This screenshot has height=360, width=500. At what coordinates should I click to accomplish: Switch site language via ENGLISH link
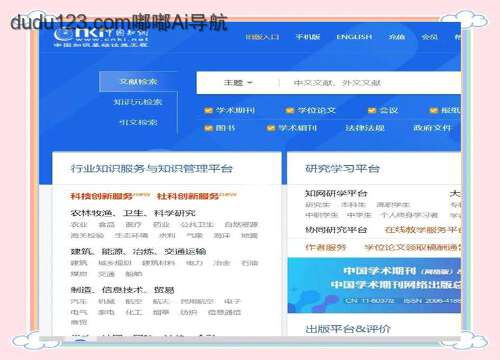coord(354,37)
